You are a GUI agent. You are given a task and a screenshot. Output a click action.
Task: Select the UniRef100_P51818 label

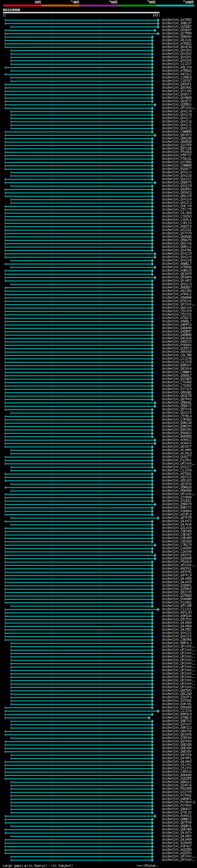tap(177, 152)
